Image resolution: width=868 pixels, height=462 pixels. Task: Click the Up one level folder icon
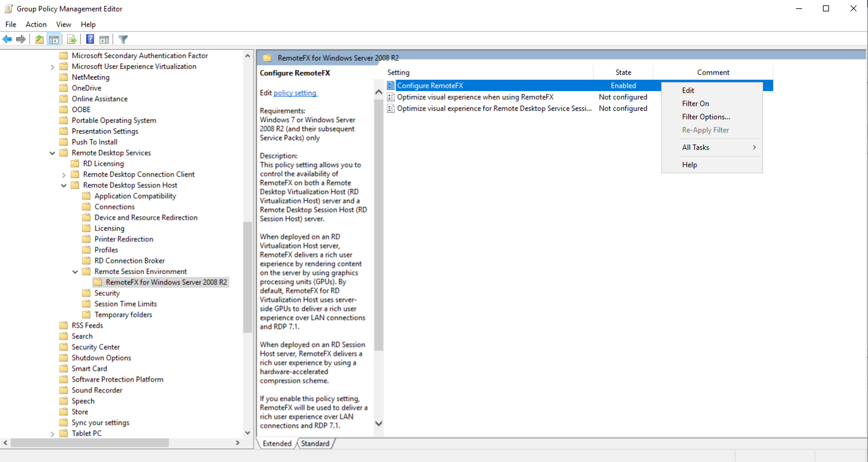[38, 39]
